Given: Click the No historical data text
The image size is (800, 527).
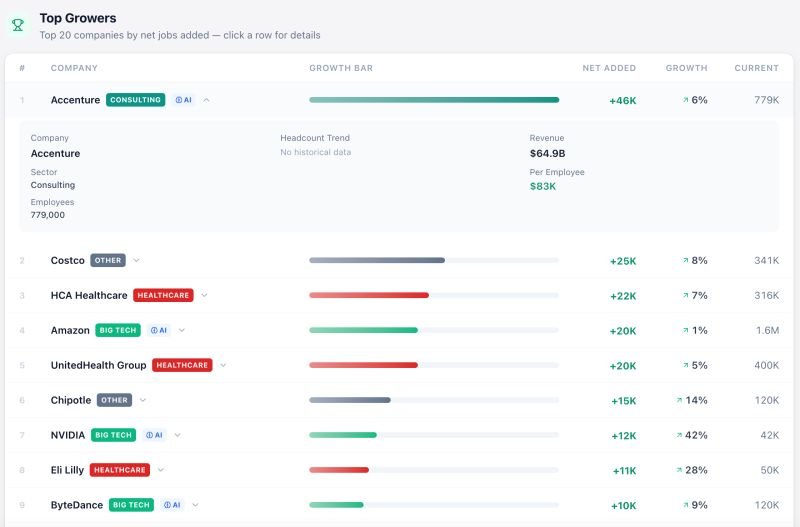Looking at the screenshot, I should (x=316, y=152).
